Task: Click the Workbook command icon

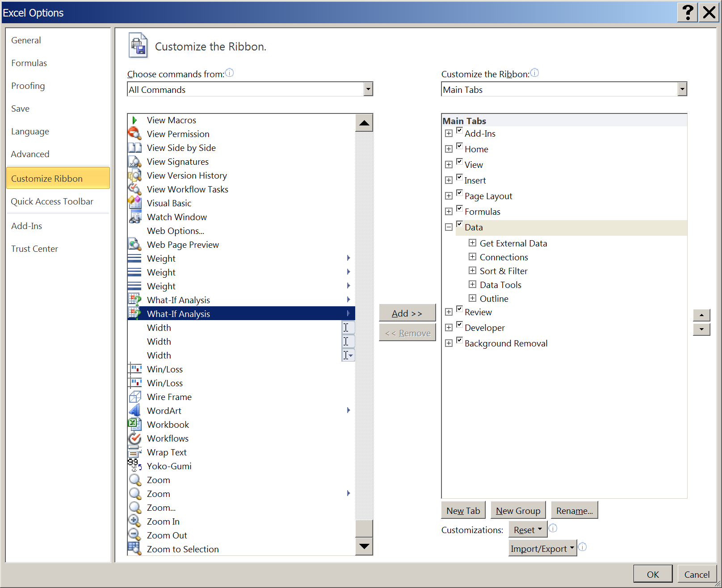Action: 134,425
